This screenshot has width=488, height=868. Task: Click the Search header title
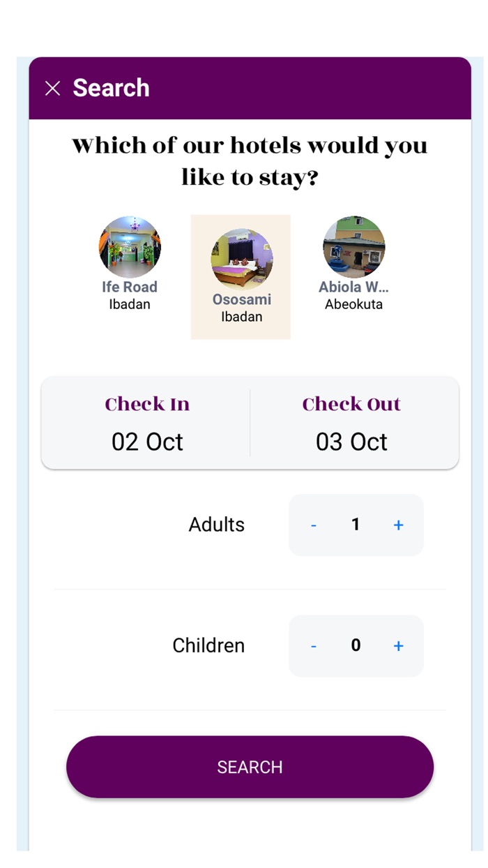(111, 89)
